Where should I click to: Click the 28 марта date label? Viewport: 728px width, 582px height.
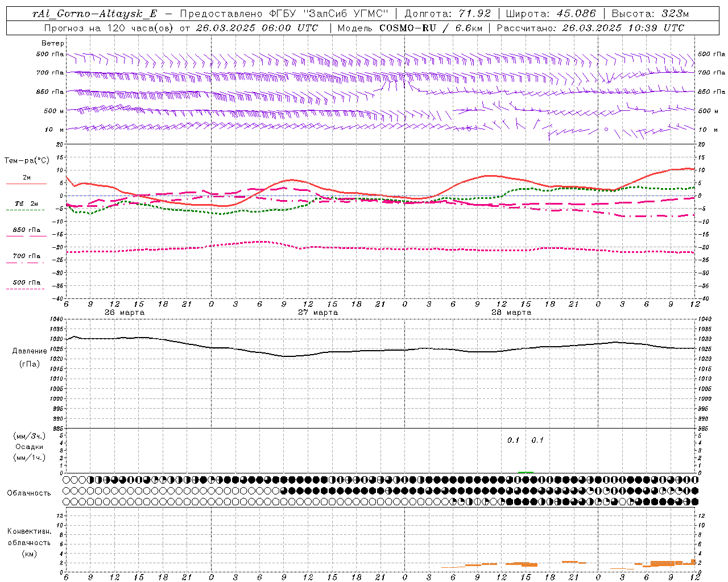[511, 313]
